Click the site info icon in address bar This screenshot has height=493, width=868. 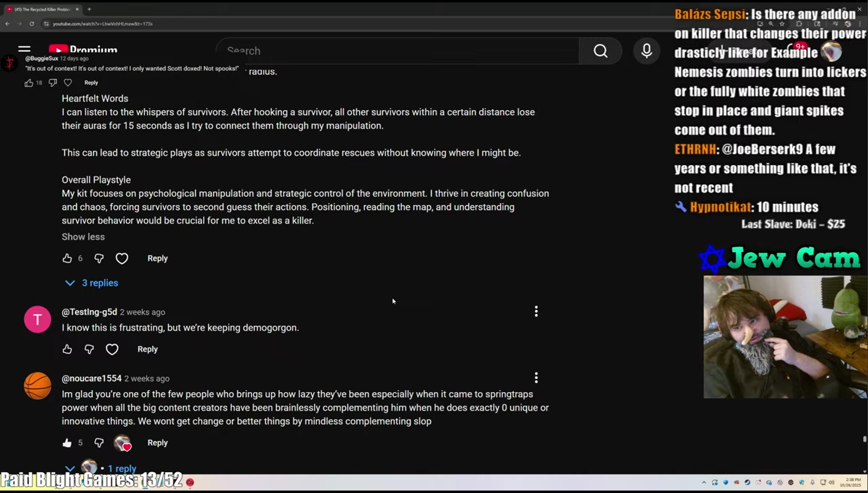pyautogui.click(x=46, y=24)
